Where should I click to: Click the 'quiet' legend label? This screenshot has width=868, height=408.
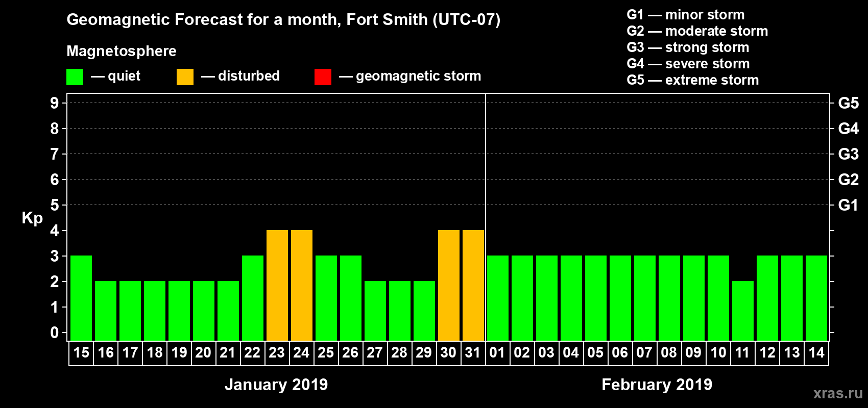(x=124, y=76)
